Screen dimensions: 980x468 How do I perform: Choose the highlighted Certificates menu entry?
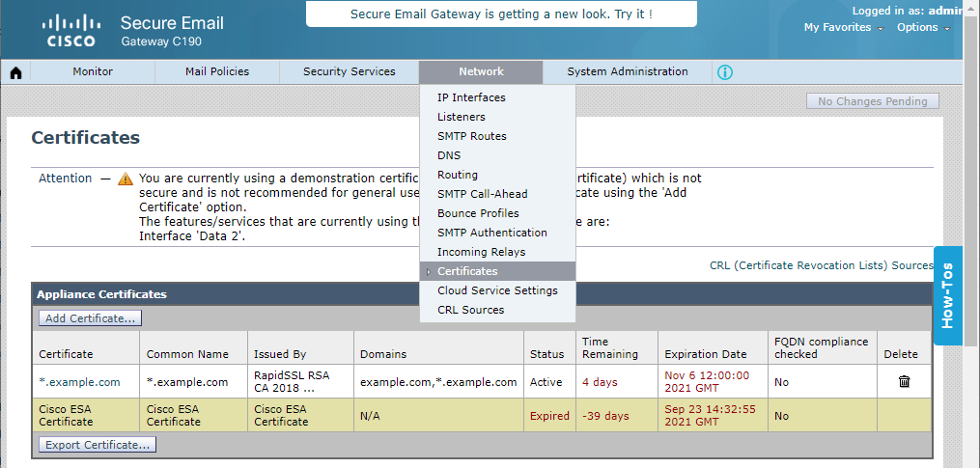(x=497, y=271)
